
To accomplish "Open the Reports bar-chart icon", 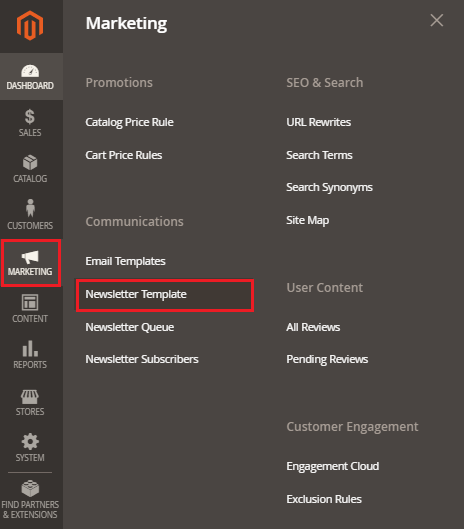I will pyautogui.click(x=30, y=349).
